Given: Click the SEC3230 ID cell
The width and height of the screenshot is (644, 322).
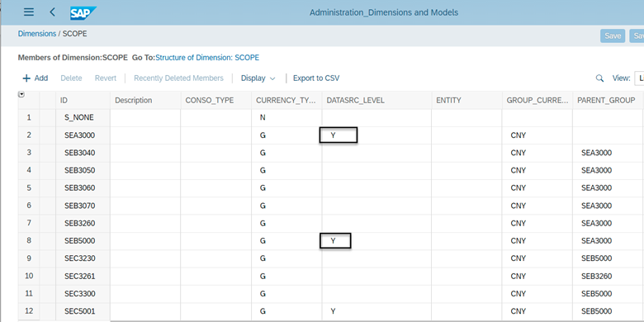Looking at the screenshot, I should [x=83, y=258].
